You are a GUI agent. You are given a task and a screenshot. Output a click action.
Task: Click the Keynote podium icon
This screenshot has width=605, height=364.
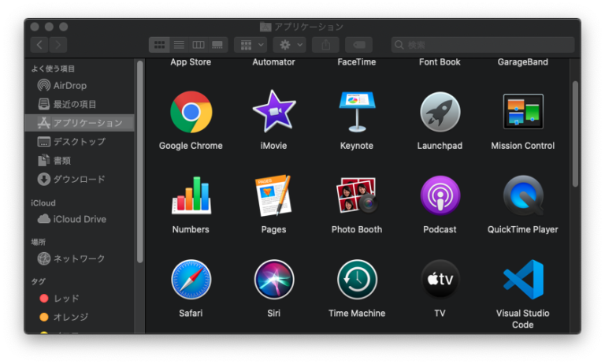[x=357, y=112]
